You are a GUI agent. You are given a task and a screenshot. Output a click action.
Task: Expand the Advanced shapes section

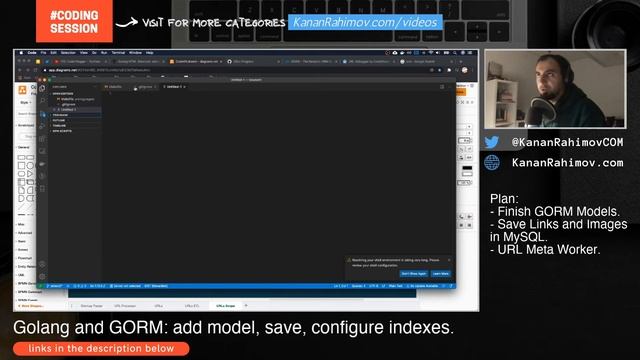[x=24, y=233]
